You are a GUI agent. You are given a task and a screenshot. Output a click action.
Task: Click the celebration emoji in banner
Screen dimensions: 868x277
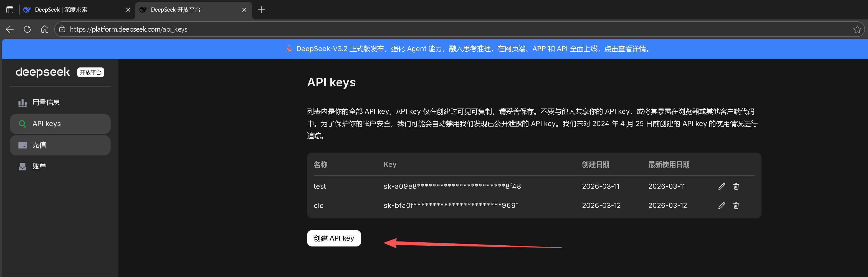[289, 49]
